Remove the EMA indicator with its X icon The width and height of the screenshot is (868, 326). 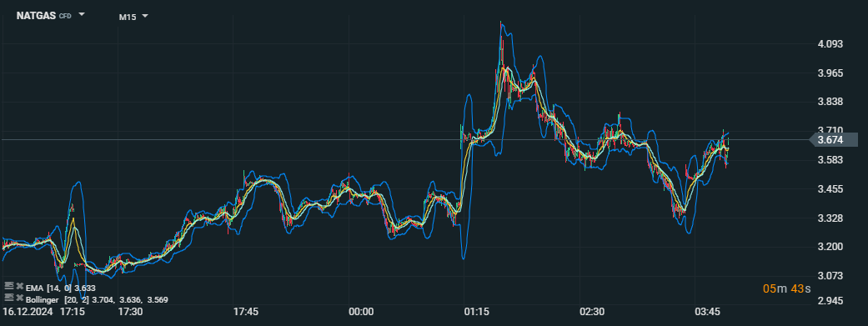pyautogui.click(x=19, y=286)
